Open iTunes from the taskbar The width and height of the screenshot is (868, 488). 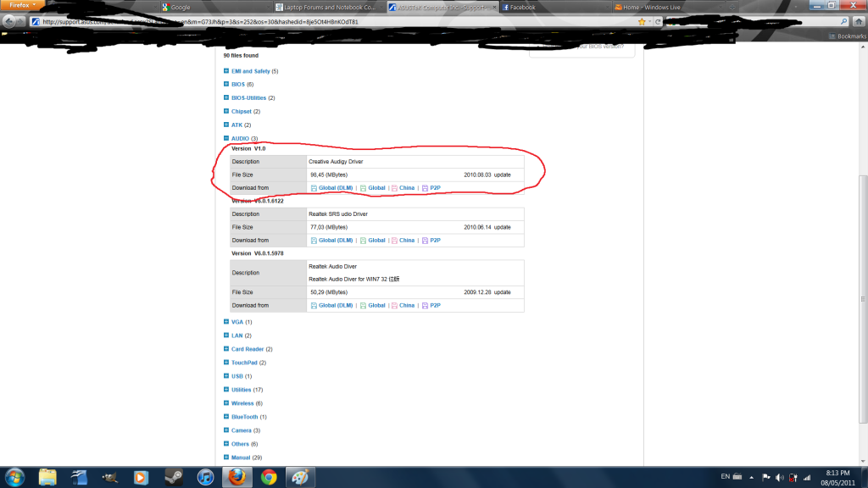(205, 477)
